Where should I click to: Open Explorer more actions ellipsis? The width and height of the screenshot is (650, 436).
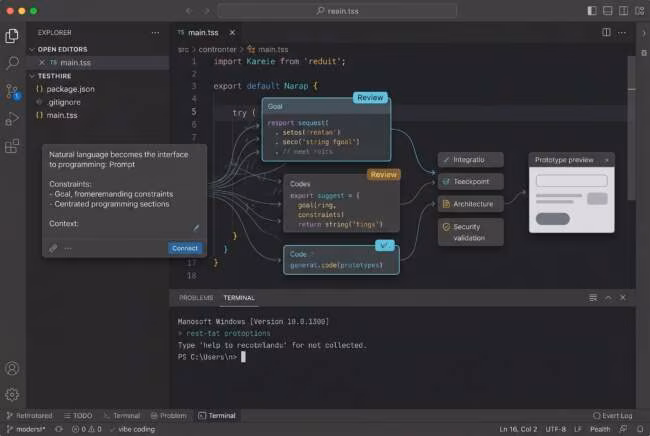pos(155,33)
